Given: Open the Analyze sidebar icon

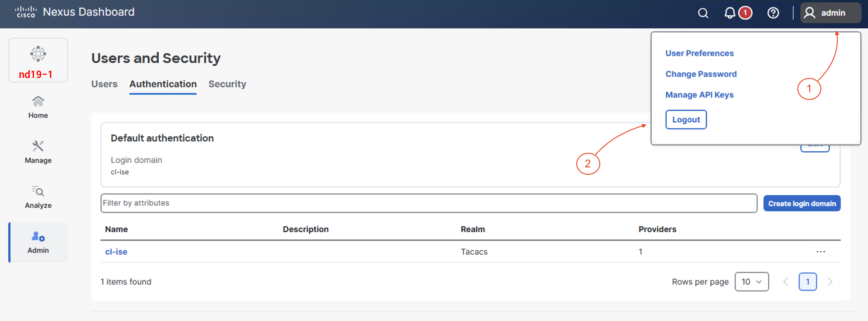Looking at the screenshot, I should click(x=38, y=197).
